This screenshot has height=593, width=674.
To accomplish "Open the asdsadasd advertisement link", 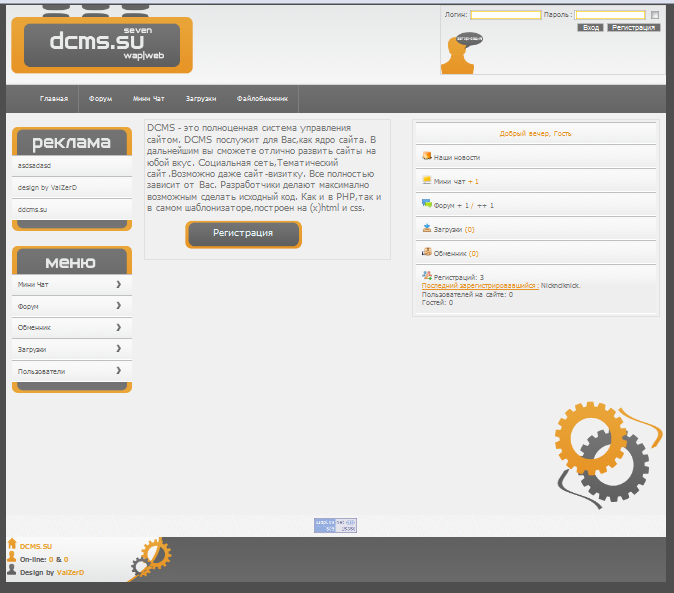I will (x=34, y=165).
